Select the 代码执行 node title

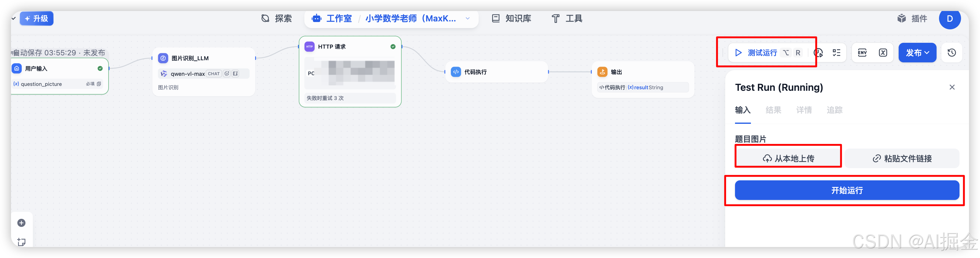[x=475, y=72]
